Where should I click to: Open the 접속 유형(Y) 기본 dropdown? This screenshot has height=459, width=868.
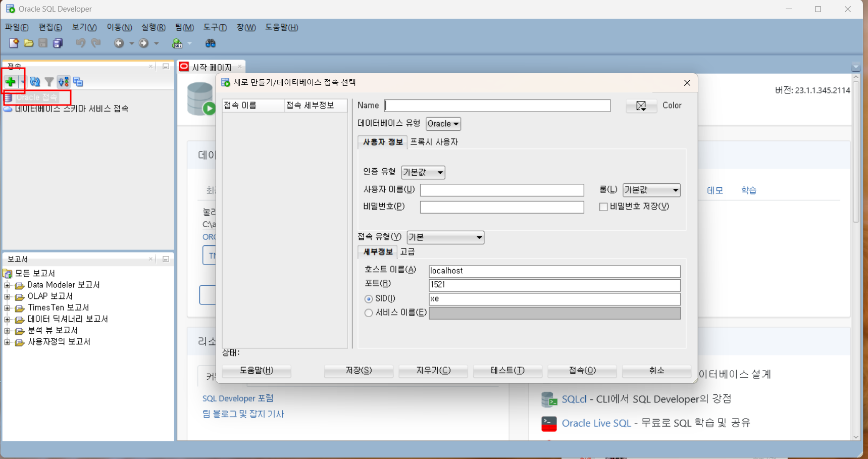tap(445, 237)
